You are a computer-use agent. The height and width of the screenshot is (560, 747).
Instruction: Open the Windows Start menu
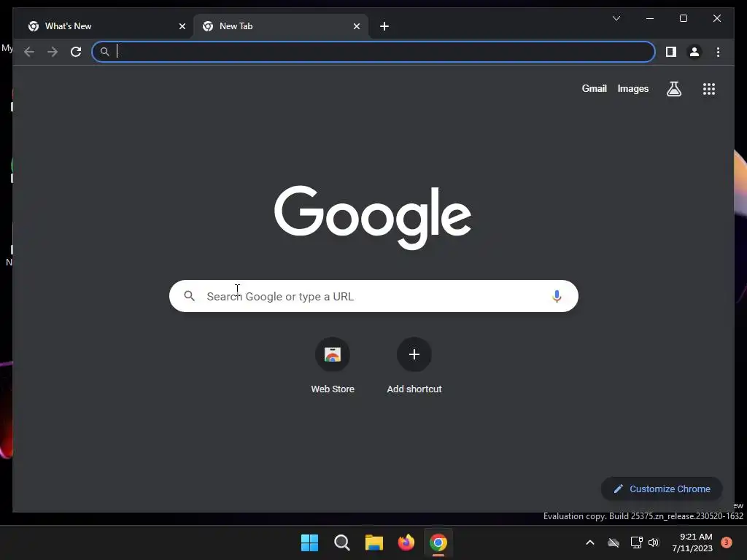coord(309,542)
